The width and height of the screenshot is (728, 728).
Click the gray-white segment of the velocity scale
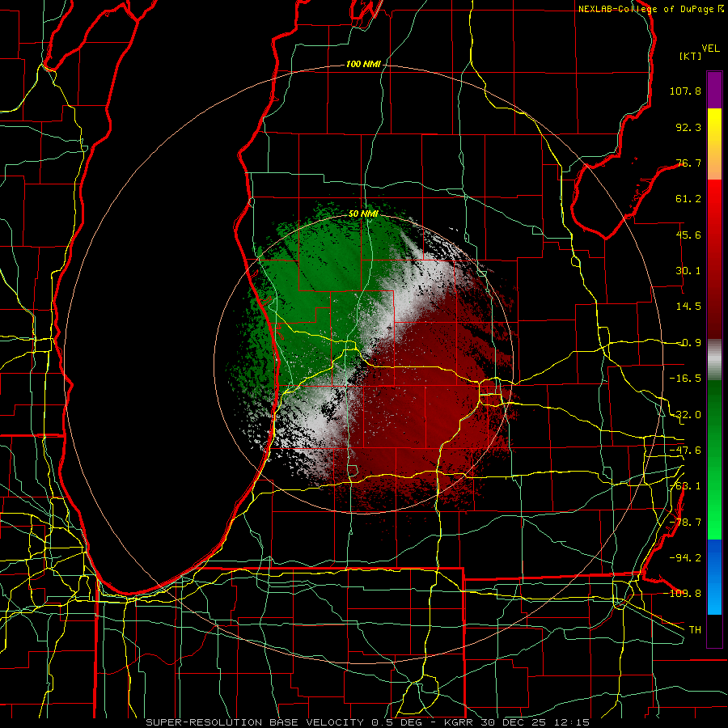pyautogui.click(x=714, y=360)
